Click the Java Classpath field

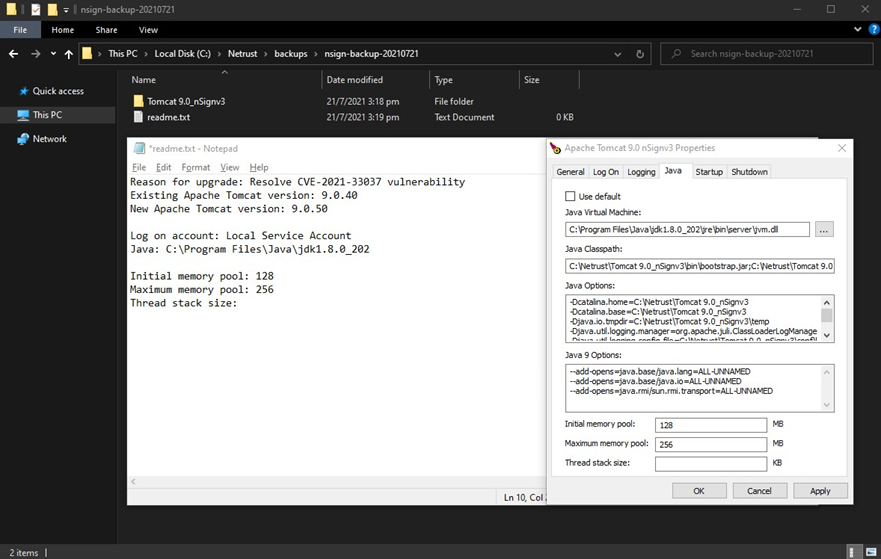(700, 266)
